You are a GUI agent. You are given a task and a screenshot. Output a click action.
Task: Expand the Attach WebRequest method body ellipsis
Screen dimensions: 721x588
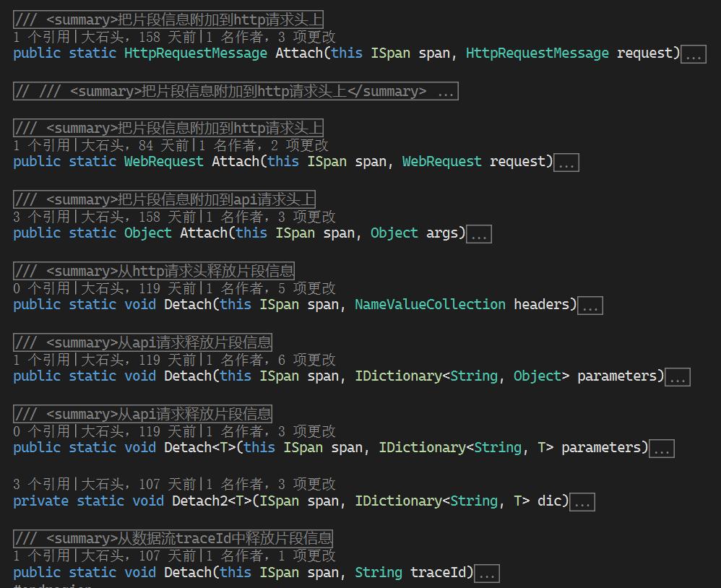click(x=566, y=163)
